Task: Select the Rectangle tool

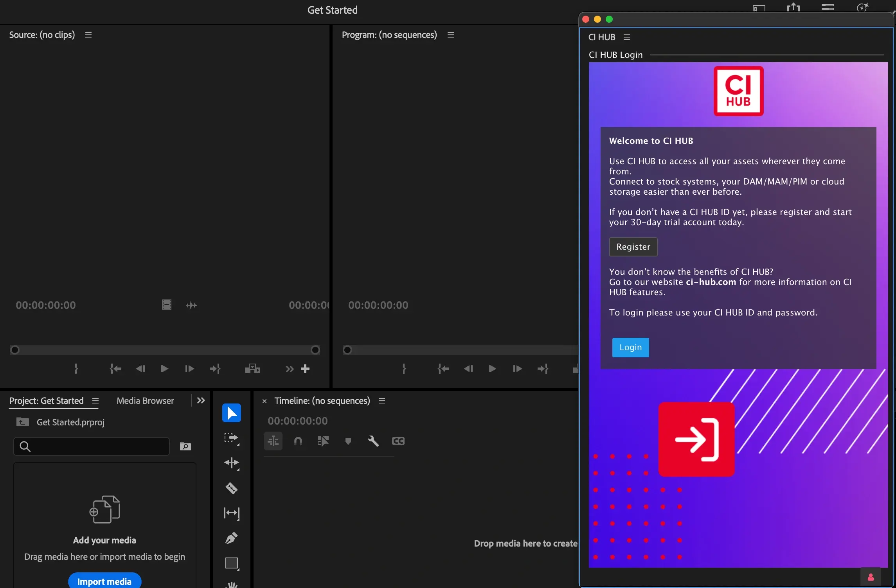Action: (x=232, y=563)
